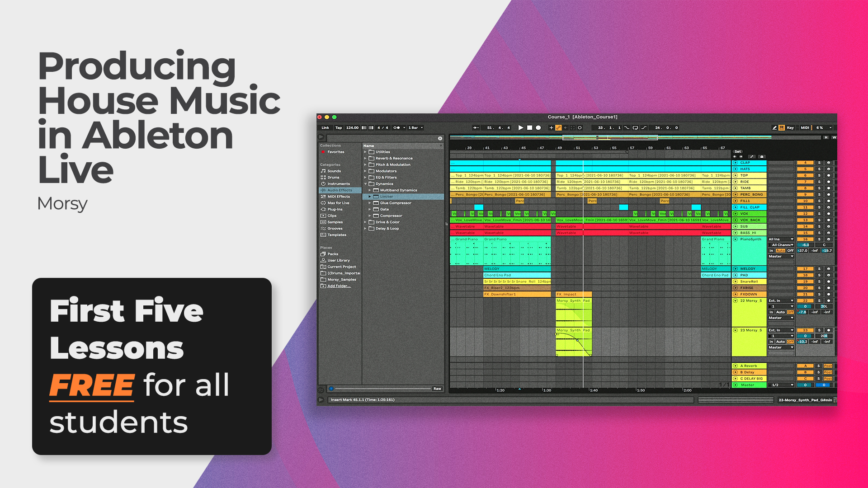Set PianoSynth monitor to Off

(x=790, y=250)
